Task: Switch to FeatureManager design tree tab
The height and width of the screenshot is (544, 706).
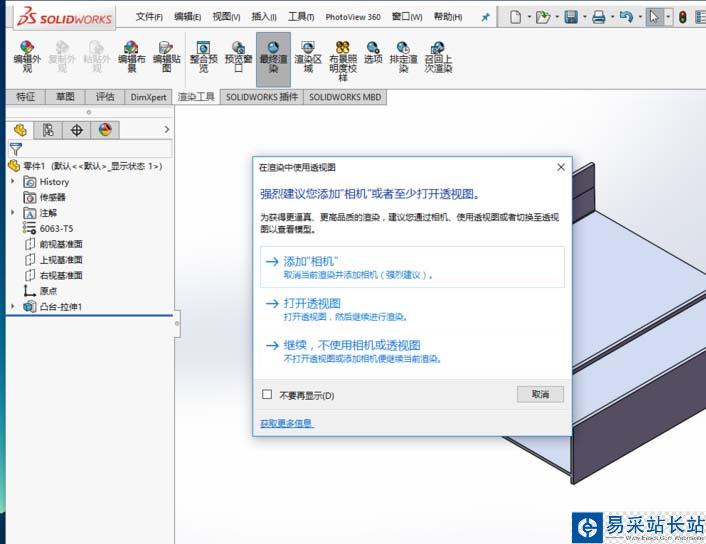Action: [20, 130]
